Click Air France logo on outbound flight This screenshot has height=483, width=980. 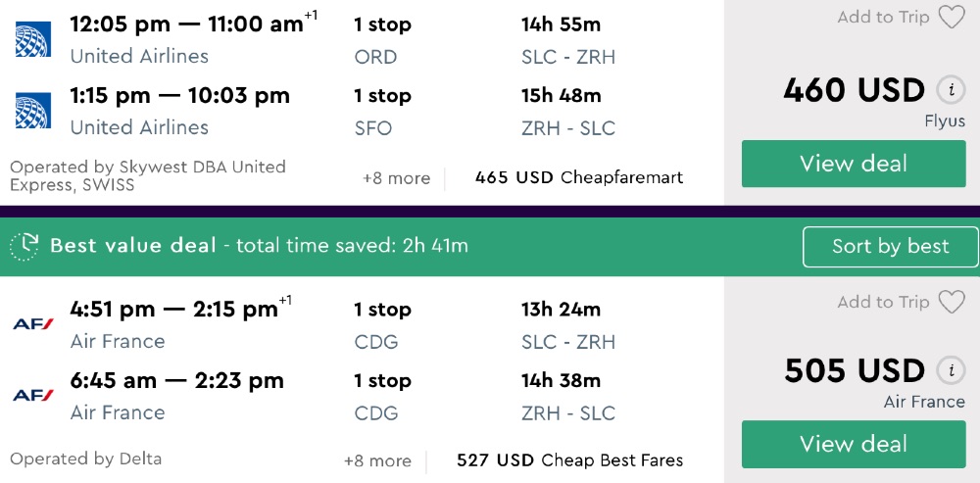click(32, 324)
